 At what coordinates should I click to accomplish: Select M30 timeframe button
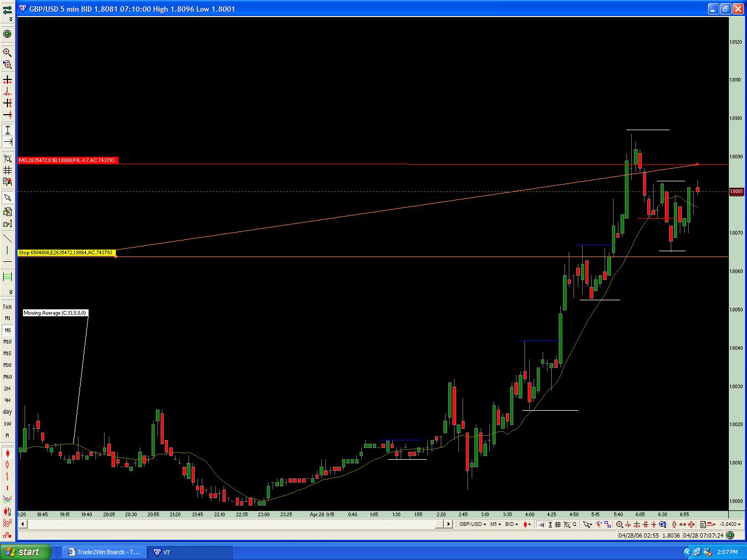point(7,365)
